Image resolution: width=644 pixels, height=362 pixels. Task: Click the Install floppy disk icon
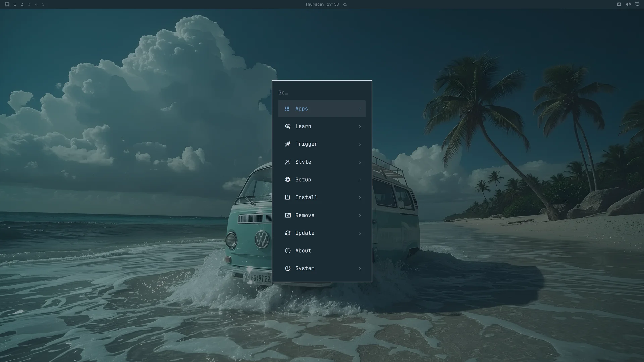[287, 197]
